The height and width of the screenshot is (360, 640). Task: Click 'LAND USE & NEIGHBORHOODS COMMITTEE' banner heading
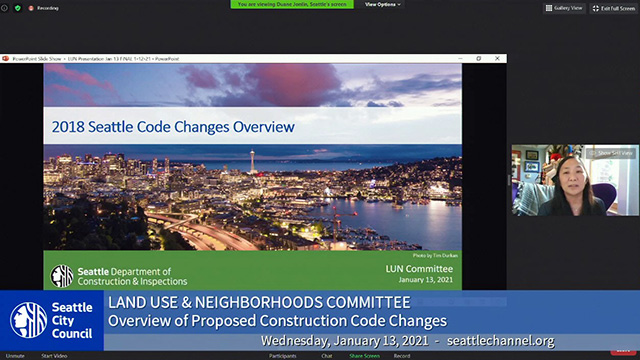tap(259, 303)
